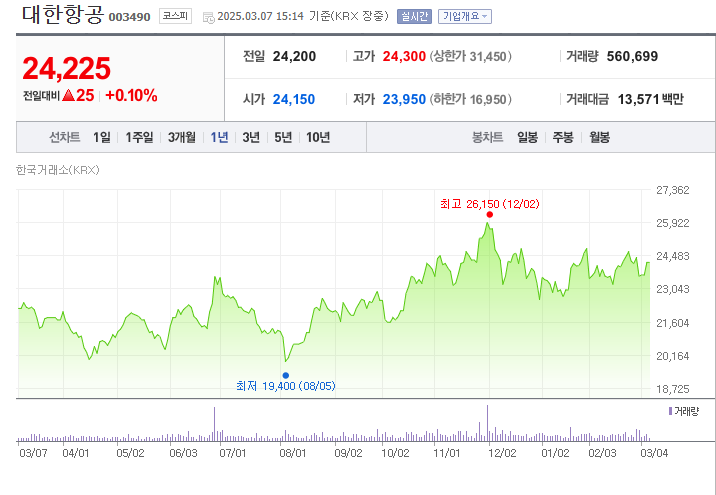The width and height of the screenshot is (716, 495).
Task: Click the 최저 19,400 (08/05) label
Action: [286, 386]
